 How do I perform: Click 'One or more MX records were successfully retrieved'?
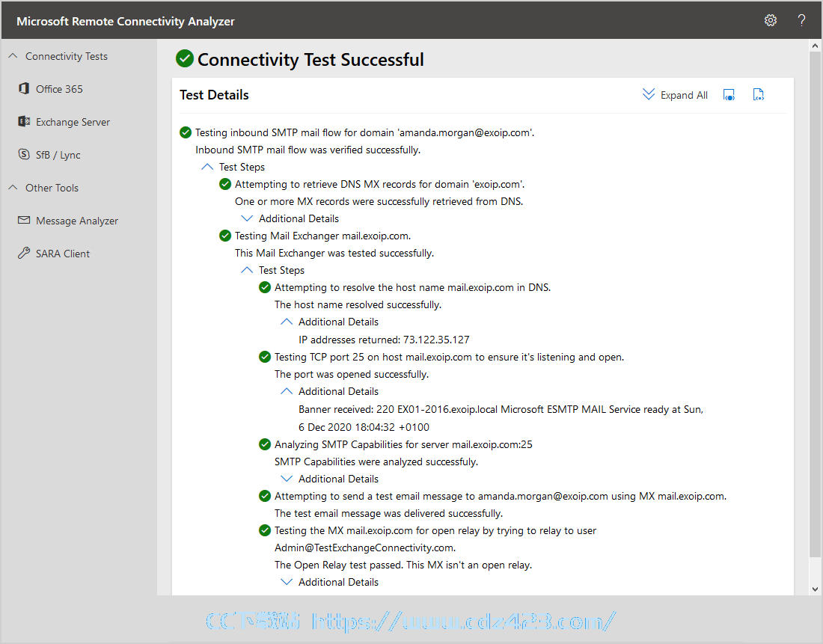[x=379, y=201]
